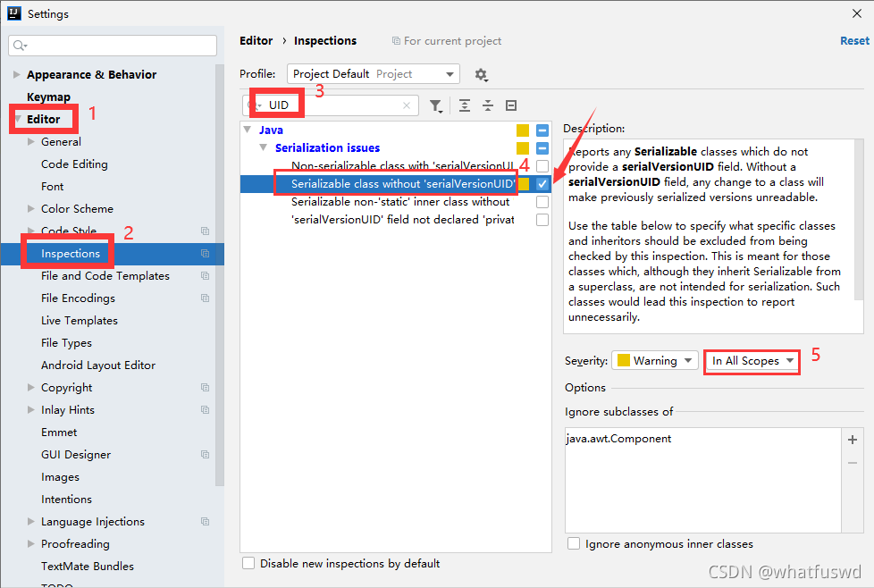
Task: Open Android Layout Editor settings
Action: (98, 365)
